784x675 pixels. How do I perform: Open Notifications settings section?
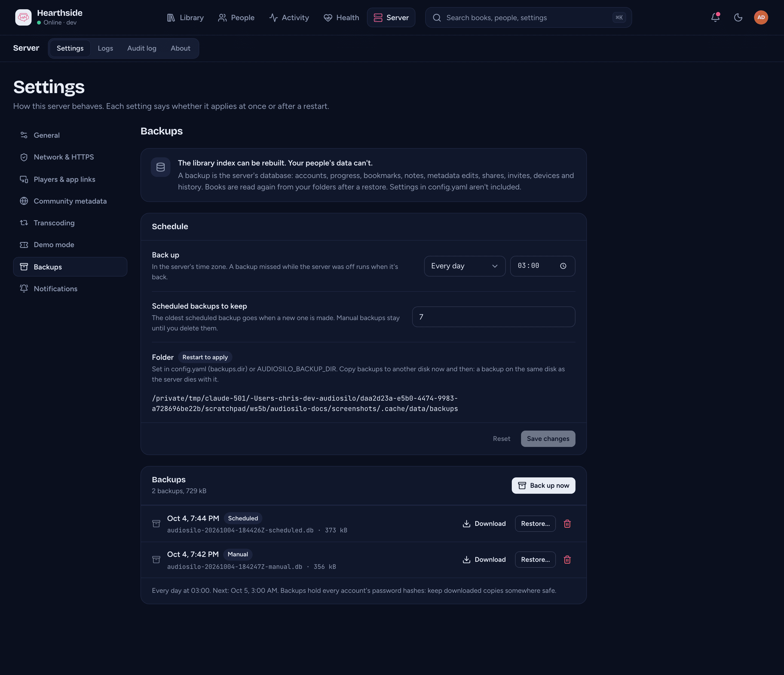(x=70, y=289)
